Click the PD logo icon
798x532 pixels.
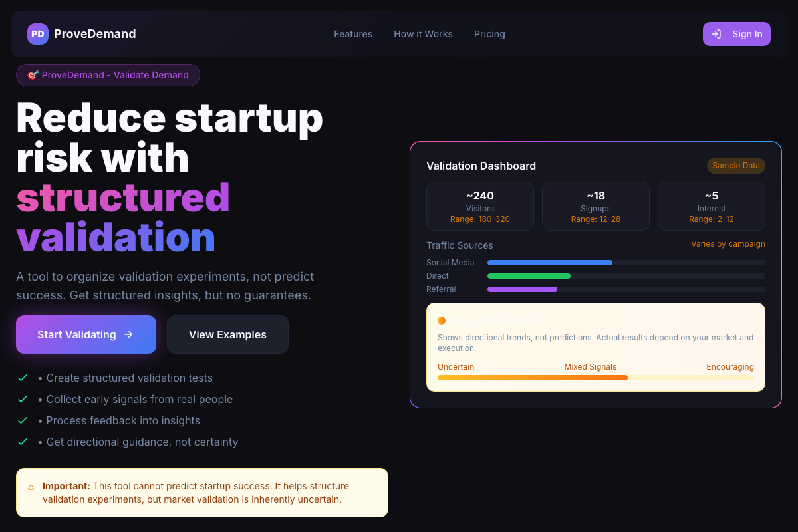coord(38,34)
